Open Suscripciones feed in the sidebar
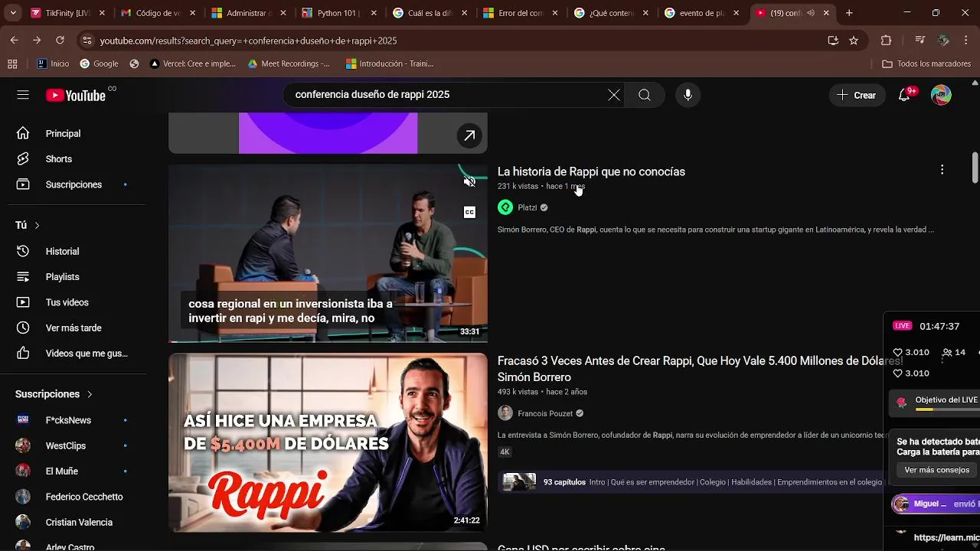The height and width of the screenshot is (551, 980). click(73, 184)
